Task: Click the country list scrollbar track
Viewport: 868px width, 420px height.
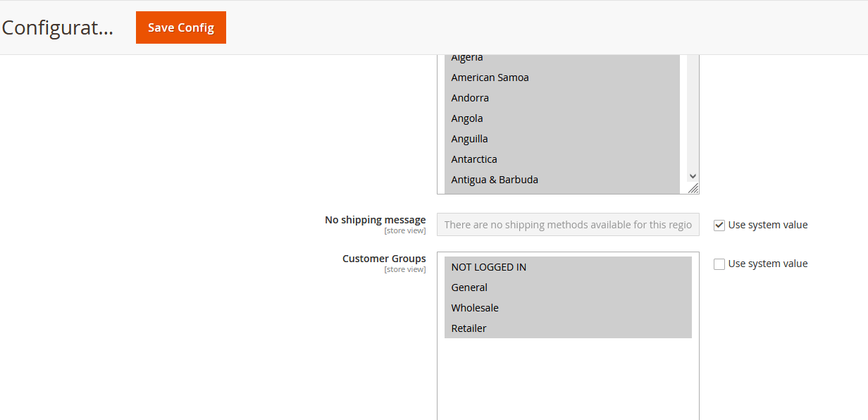Action: click(x=693, y=113)
